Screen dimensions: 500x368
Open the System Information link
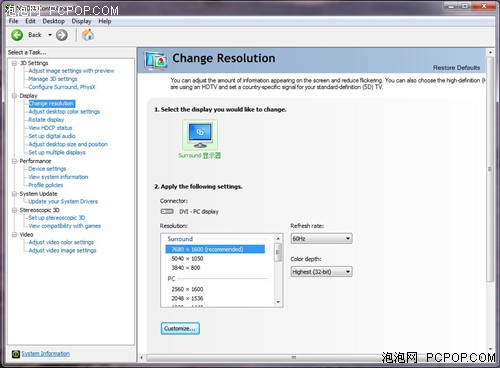[46, 354]
